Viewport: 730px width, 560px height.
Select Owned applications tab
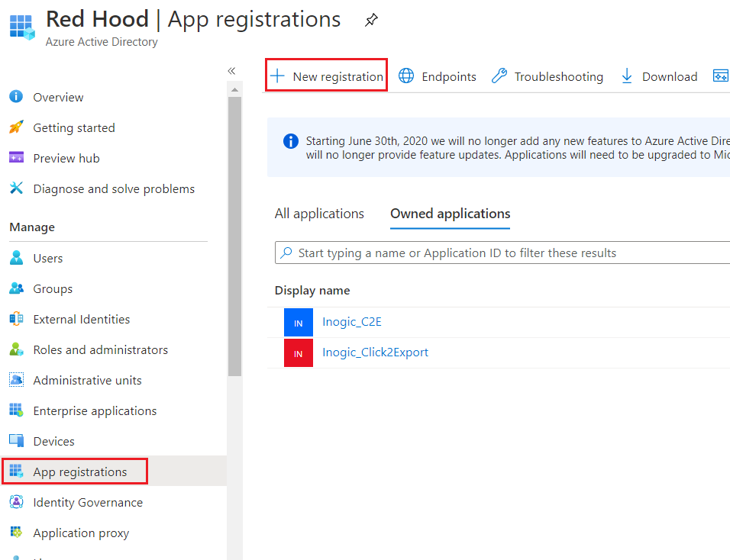(x=451, y=214)
